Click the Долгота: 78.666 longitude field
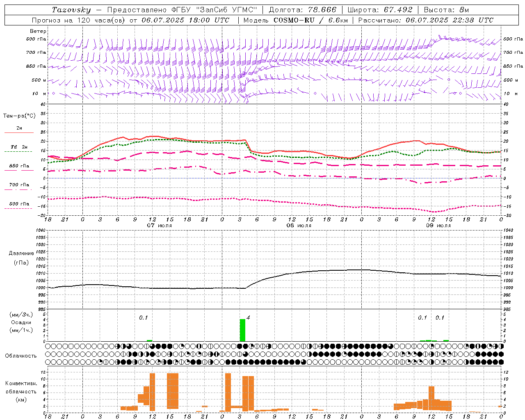This screenshot has width=525, height=420. (x=302, y=10)
